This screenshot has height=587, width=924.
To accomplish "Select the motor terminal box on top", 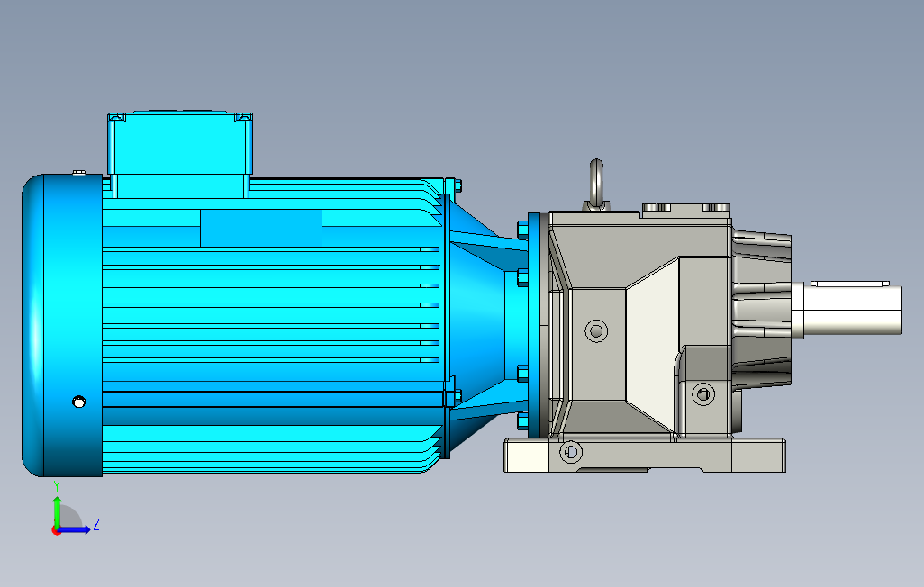I will [x=180, y=153].
